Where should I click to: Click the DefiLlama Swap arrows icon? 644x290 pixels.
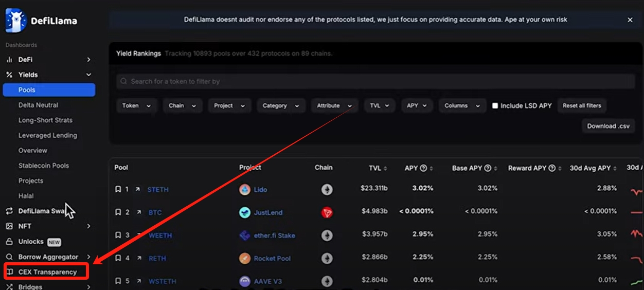click(9, 211)
